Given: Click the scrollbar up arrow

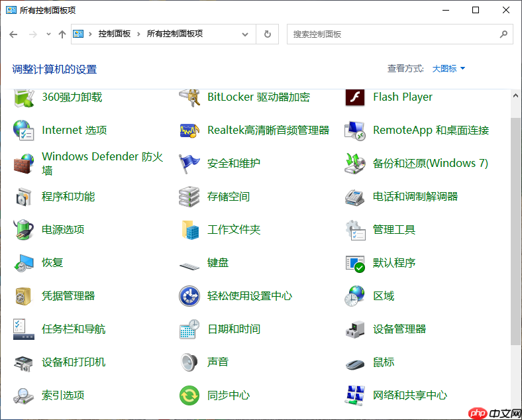Looking at the screenshot, I should coord(515,96).
